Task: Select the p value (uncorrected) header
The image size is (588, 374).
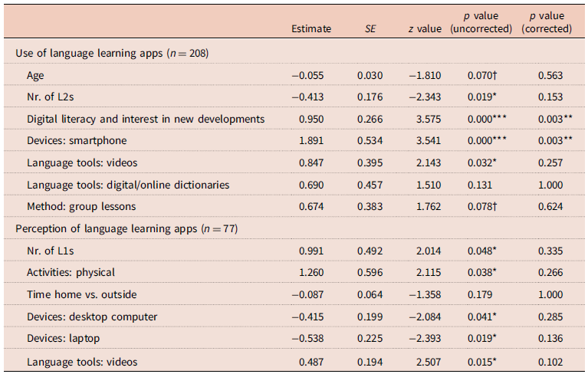Action: [481, 23]
